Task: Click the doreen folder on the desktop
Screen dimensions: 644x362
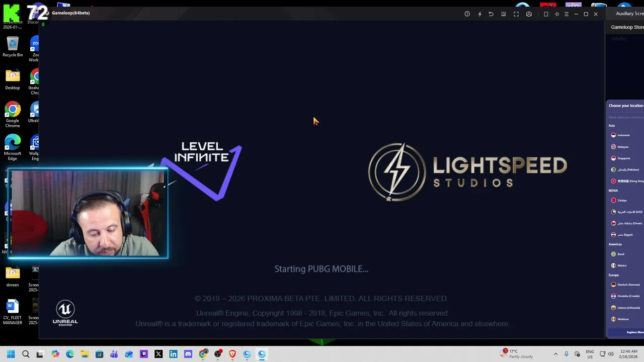Action: tap(13, 277)
